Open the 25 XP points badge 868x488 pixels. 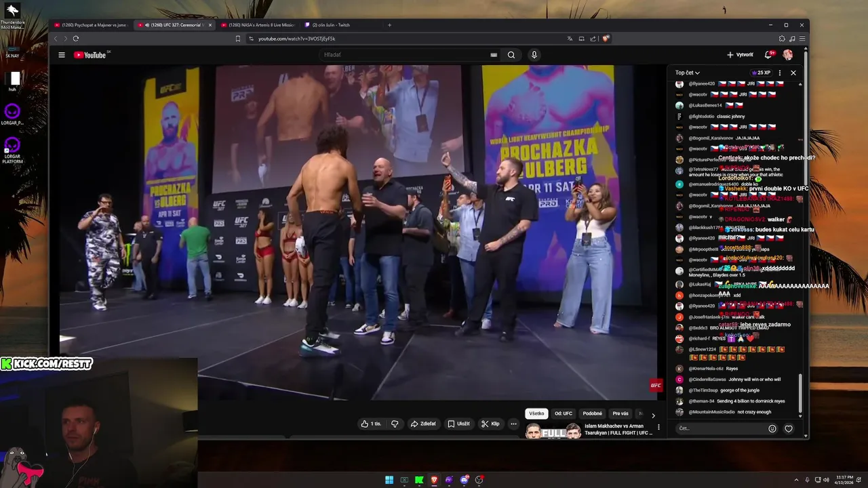(x=761, y=73)
